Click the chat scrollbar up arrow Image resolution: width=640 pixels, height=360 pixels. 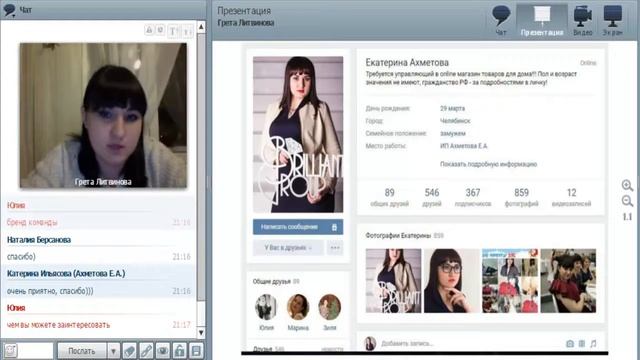coord(201,27)
